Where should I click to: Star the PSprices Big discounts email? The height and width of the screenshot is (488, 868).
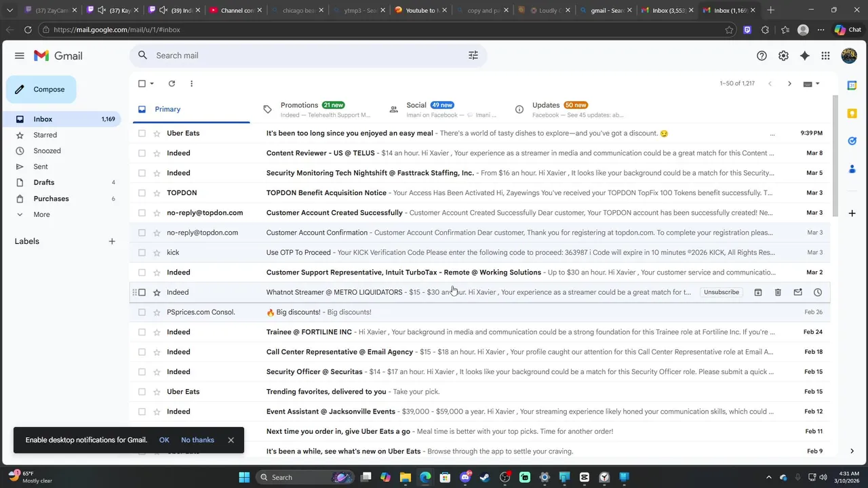157,312
